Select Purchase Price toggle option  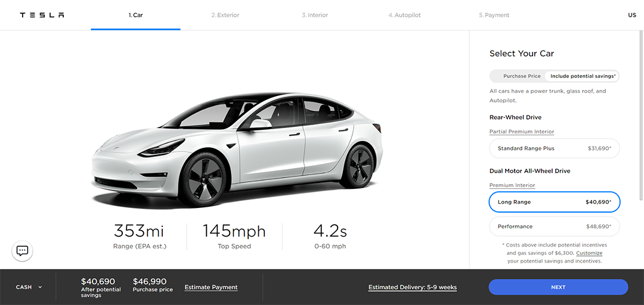(x=522, y=76)
